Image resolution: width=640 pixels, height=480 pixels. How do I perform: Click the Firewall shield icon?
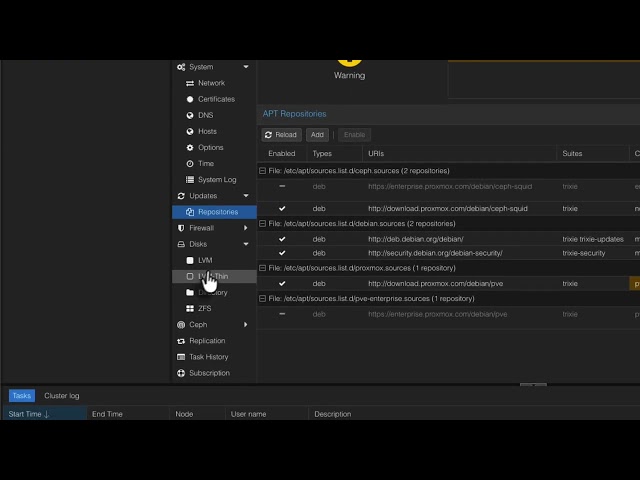click(x=181, y=228)
